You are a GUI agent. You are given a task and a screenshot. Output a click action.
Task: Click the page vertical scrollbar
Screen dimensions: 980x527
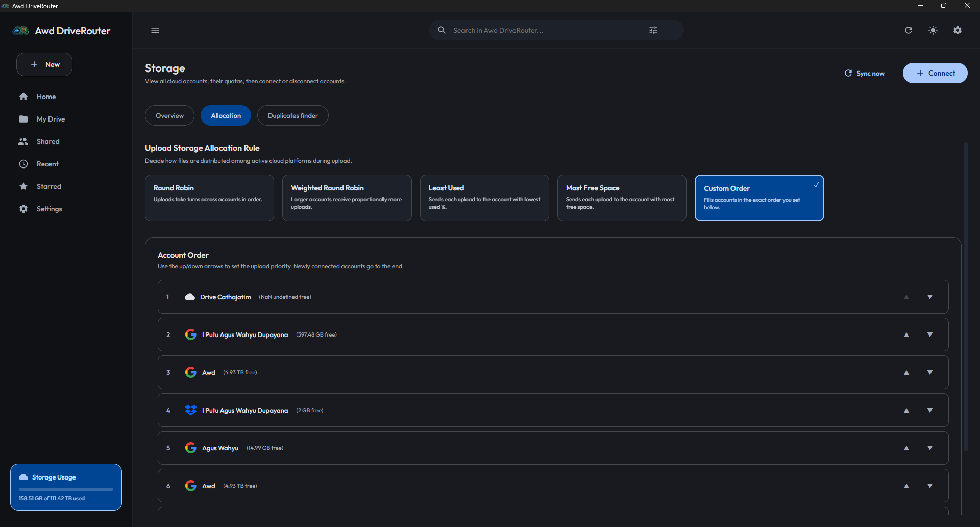point(965,296)
